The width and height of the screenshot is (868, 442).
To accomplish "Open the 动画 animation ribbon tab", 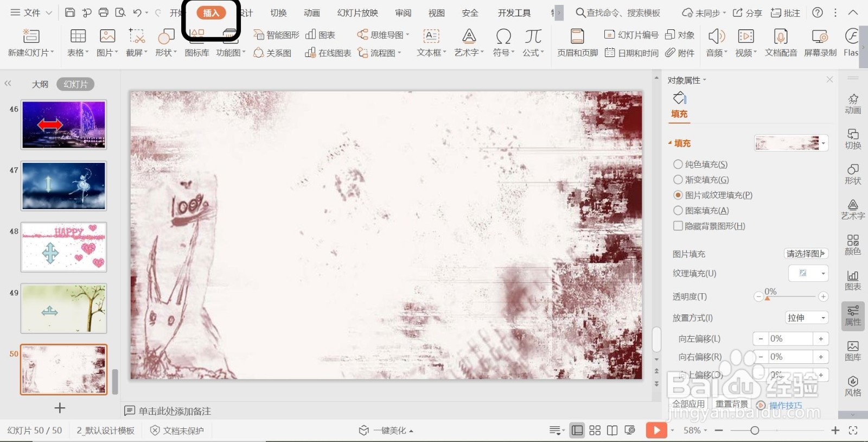I will tap(312, 13).
